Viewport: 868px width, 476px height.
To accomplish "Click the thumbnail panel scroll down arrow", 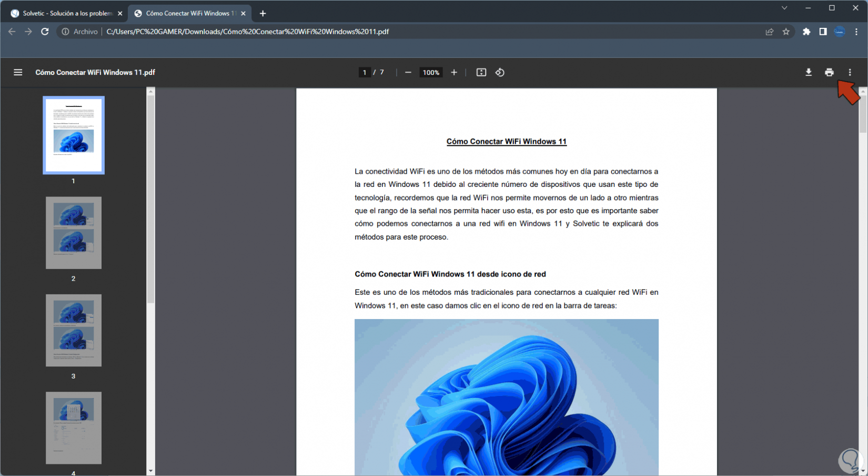I will [x=151, y=471].
